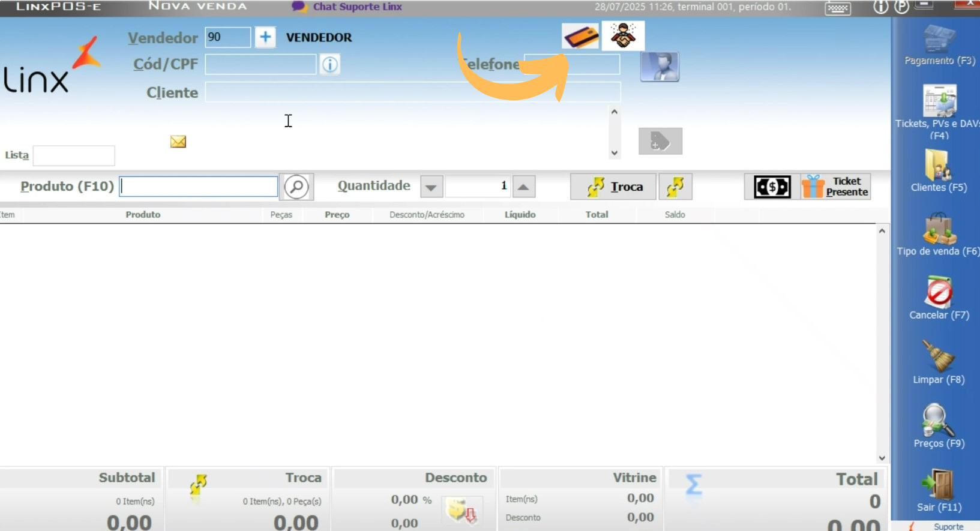Viewport: 980px width, 531px height.
Task: Minimize the LinxPOS-e window
Action: (925, 5)
